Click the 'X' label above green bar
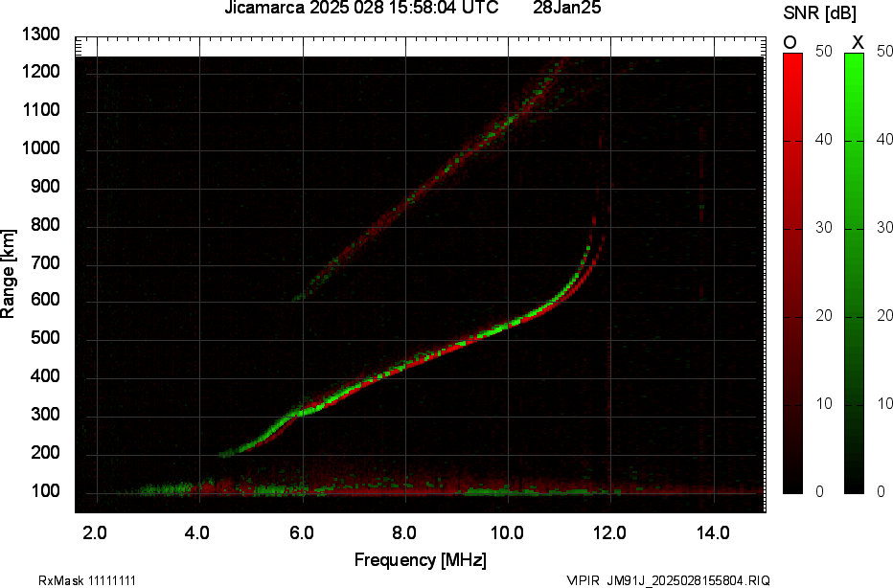Image resolution: width=893 pixels, height=588 pixels. [858, 43]
